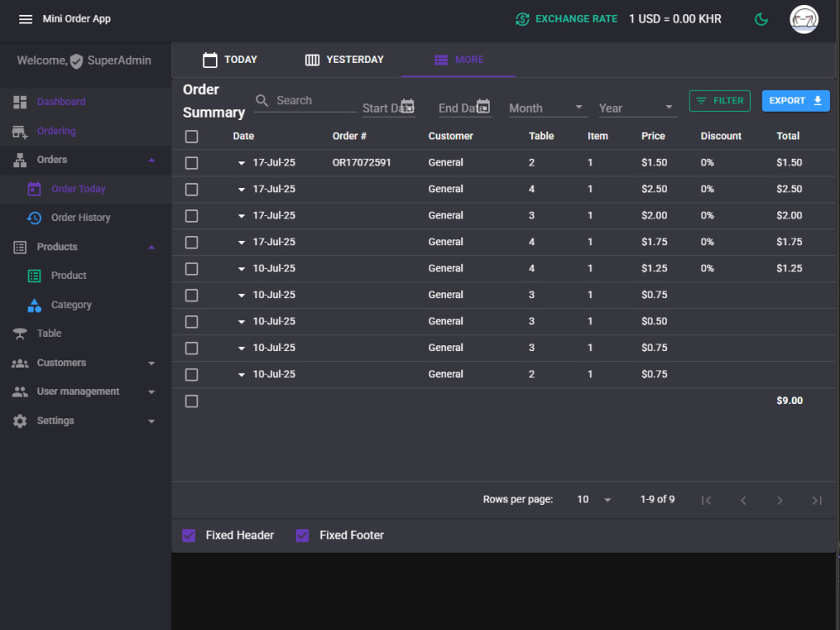Click the FILTER button

coord(720,101)
